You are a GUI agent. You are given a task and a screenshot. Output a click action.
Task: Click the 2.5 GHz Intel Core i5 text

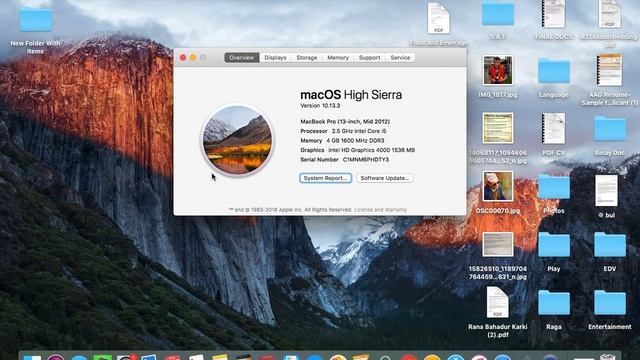point(359,131)
